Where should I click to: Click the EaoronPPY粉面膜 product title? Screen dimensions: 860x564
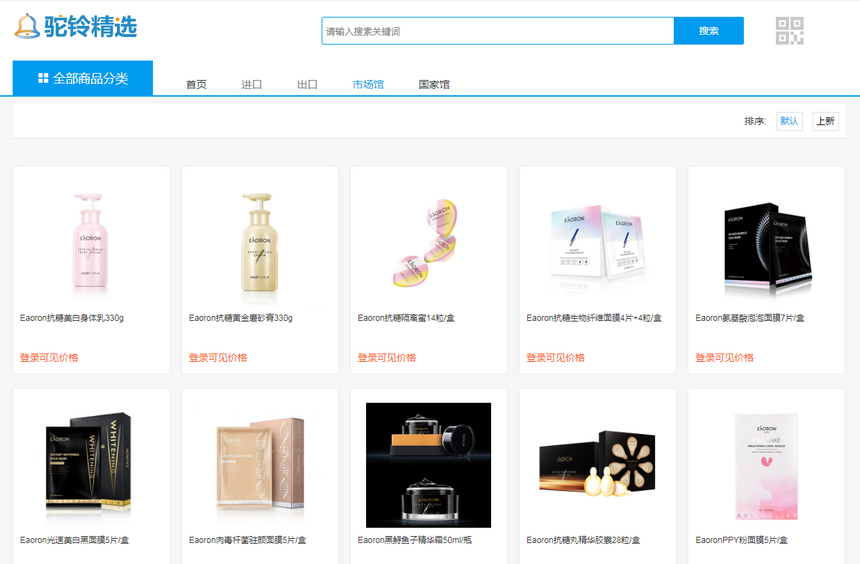pos(742,540)
